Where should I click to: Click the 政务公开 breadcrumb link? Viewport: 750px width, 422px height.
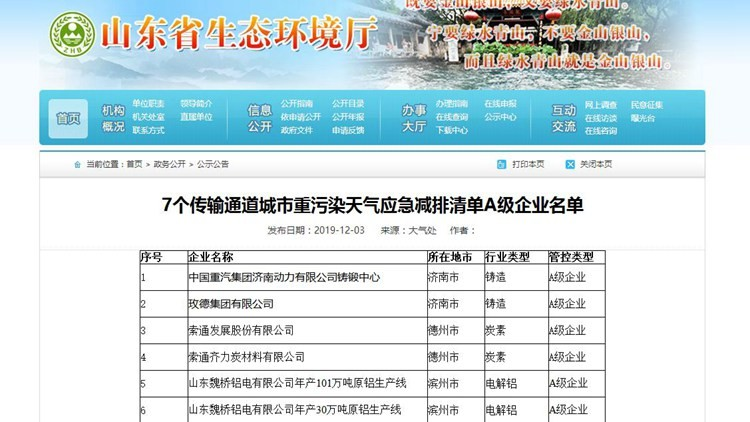pyautogui.click(x=169, y=164)
